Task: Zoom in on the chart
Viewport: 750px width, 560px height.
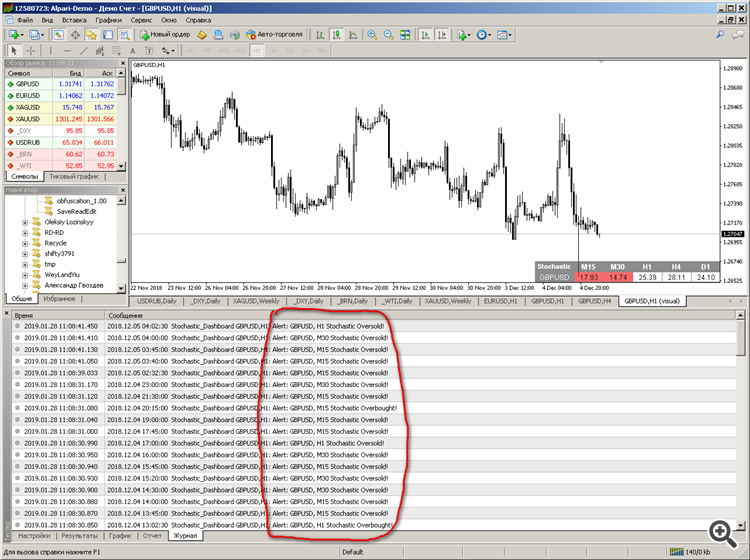Action: tap(372, 35)
